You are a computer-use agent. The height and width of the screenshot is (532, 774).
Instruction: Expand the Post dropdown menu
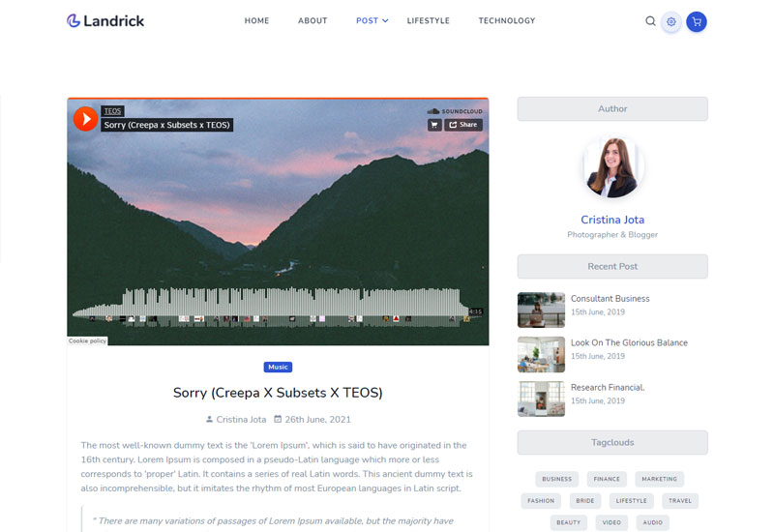coord(372,20)
